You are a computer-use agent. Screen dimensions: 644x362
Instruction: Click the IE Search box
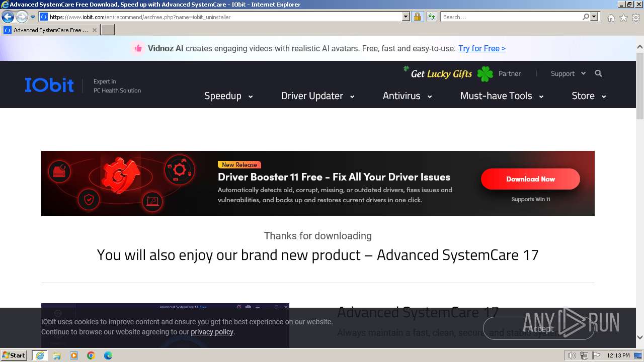tap(512, 17)
